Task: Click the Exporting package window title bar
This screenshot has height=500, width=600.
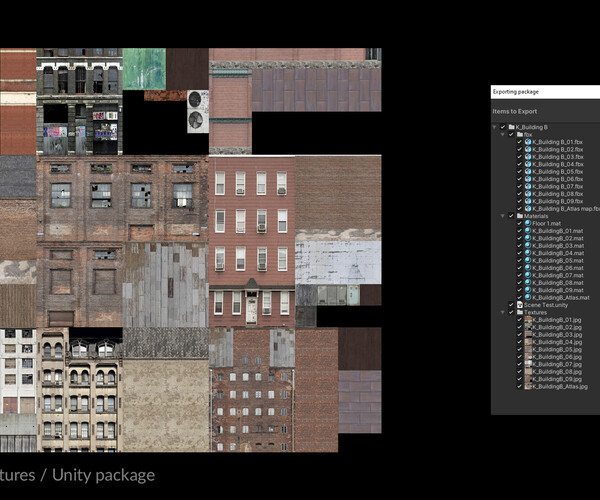Action: tap(545, 92)
